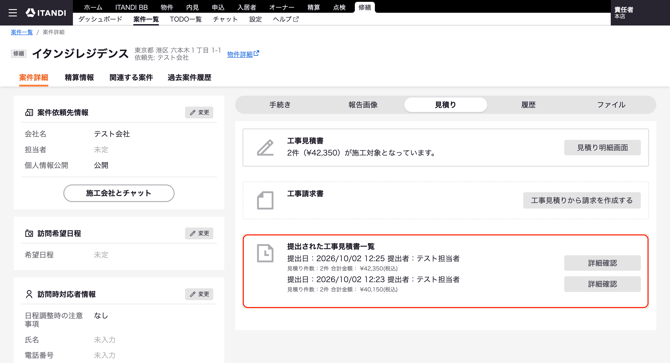Screen dimensions: 670x363
Task: Go to TODO一覧 submenu
Action: [x=185, y=19]
